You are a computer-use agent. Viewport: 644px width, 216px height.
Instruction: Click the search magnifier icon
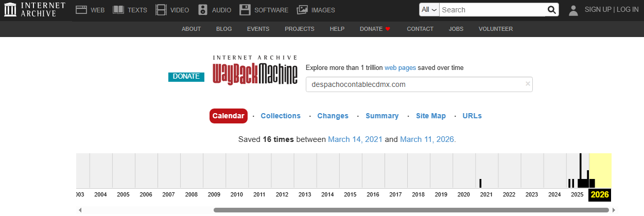tap(551, 10)
